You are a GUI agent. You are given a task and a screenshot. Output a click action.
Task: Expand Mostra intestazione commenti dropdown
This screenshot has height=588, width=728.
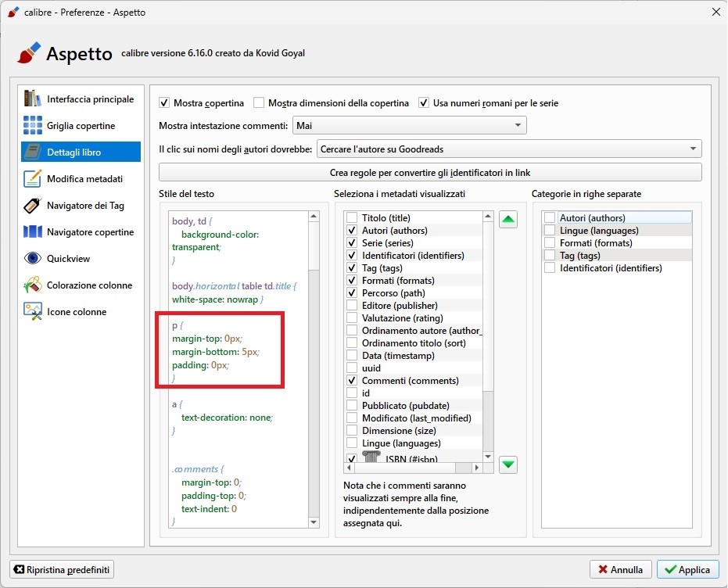tap(409, 125)
